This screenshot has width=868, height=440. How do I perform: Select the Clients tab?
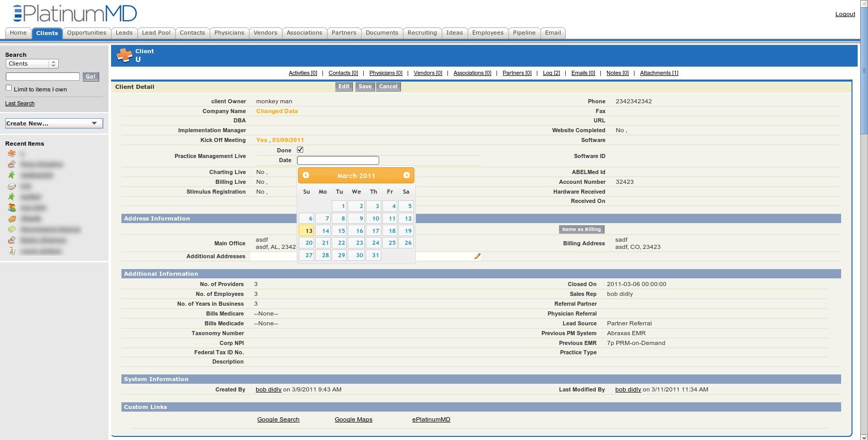tap(47, 33)
